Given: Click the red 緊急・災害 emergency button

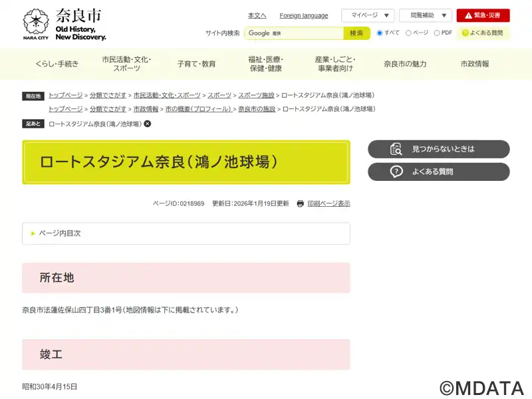Looking at the screenshot, I should click(x=483, y=15).
